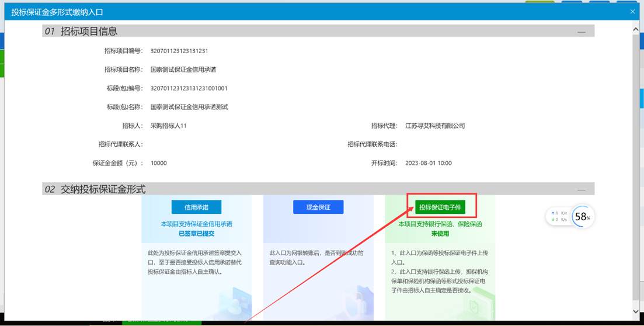644x326 pixels.
Task: Click the network speed K/s widget
Action: 559,217
